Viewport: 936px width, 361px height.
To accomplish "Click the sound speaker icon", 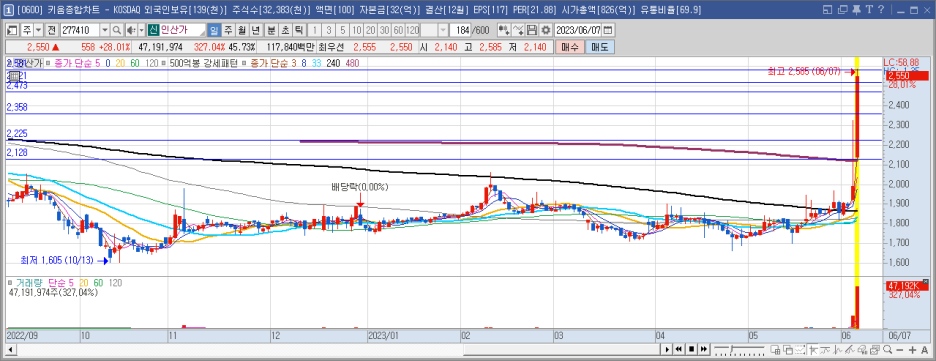I will coord(131,30).
